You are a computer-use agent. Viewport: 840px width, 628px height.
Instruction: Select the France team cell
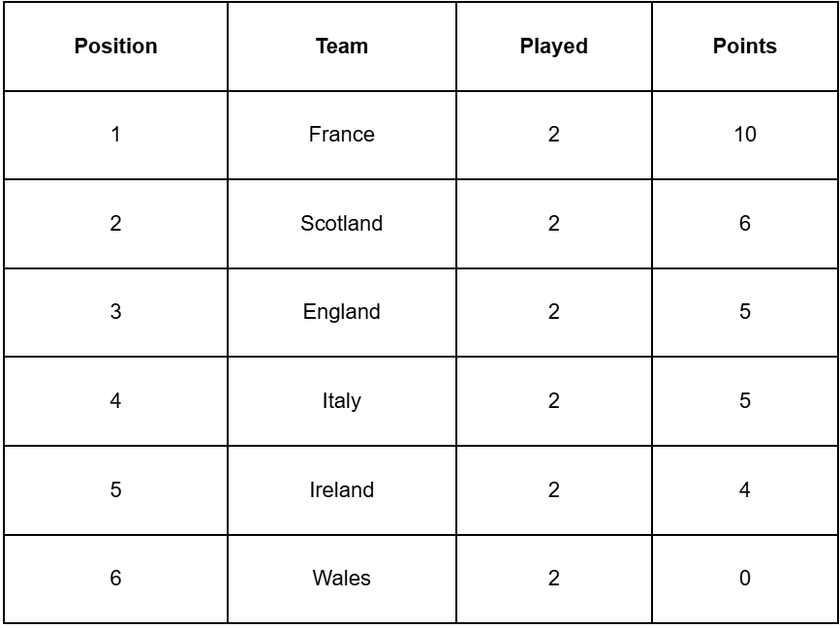(x=341, y=135)
